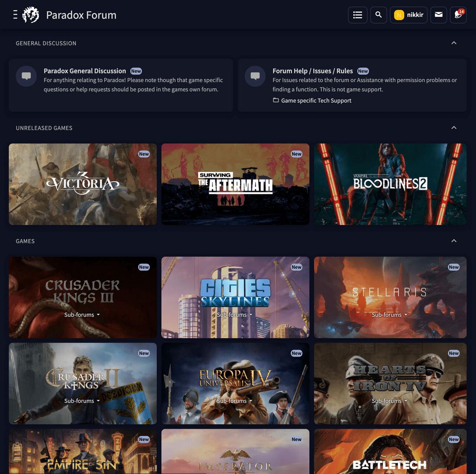Click the search magnifier icon
Viewport: 476px width, 474px height.
[x=379, y=15]
